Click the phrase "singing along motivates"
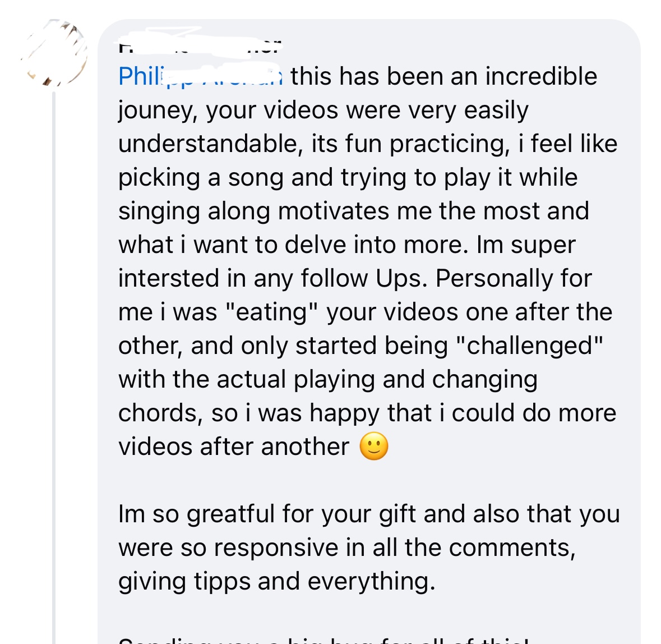The width and height of the screenshot is (661, 644). 253,211
